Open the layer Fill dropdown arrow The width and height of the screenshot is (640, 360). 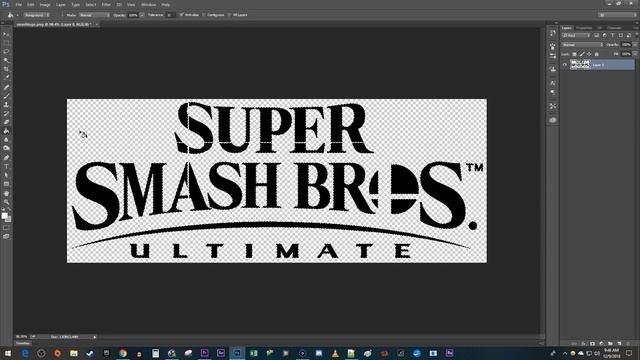[635, 53]
